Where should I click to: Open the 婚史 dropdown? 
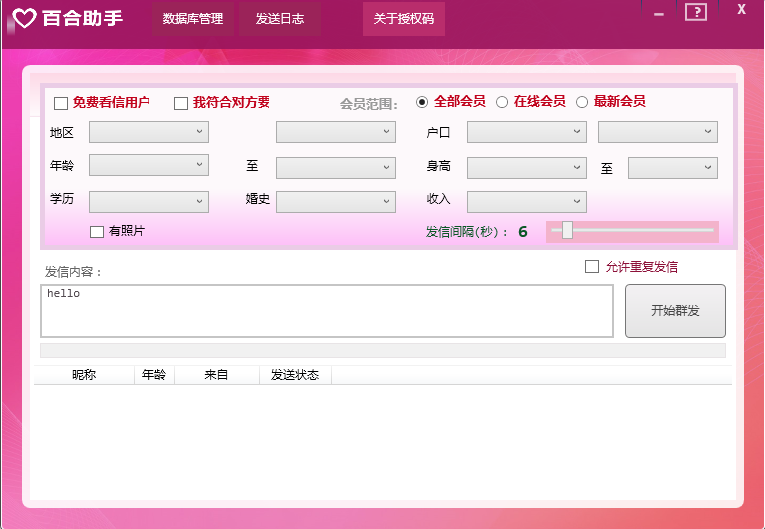point(336,202)
